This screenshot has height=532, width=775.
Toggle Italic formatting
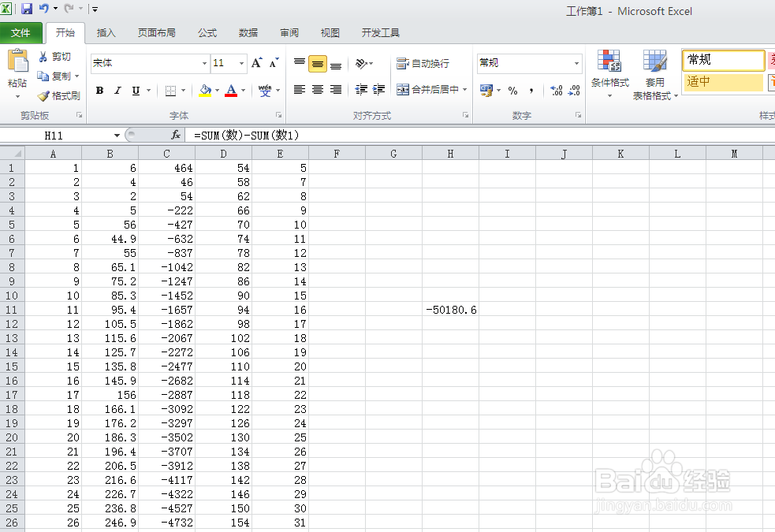117,91
